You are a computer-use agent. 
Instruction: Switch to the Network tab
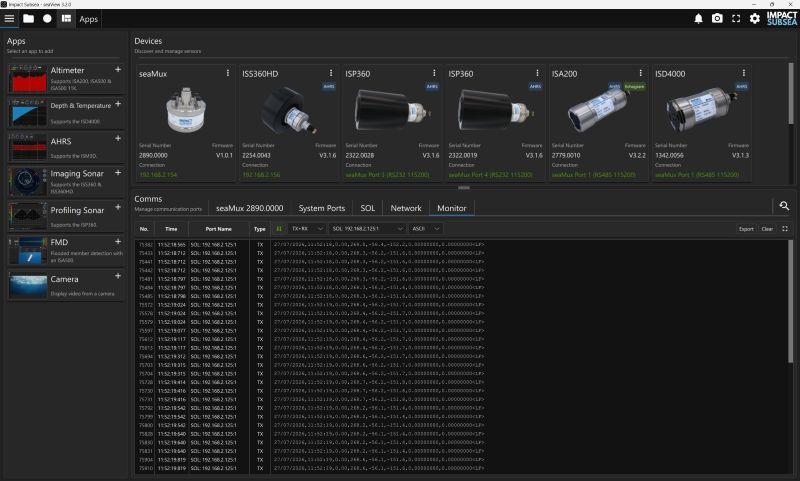(x=406, y=208)
